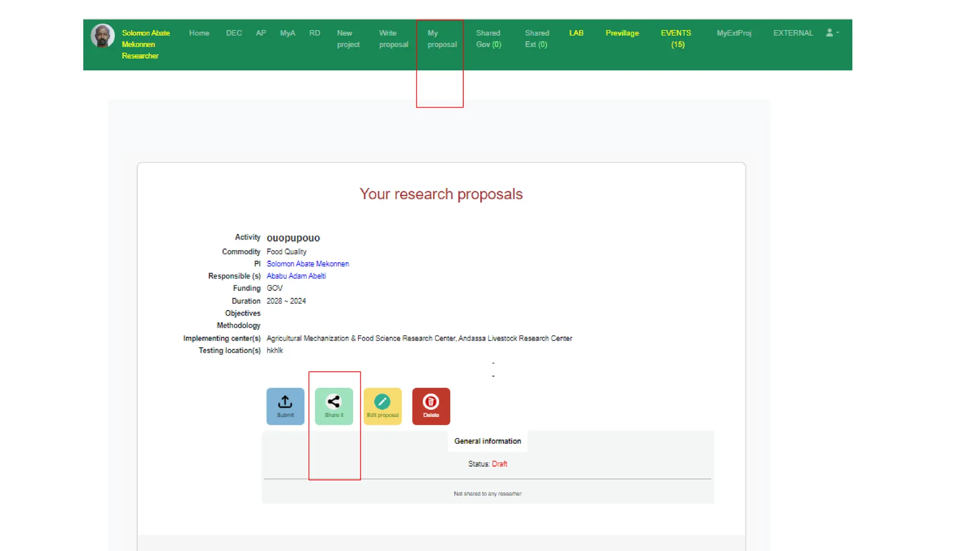Image resolution: width=980 pixels, height=551 pixels.
Task: Click the researcher profile photo
Action: click(102, 36)
